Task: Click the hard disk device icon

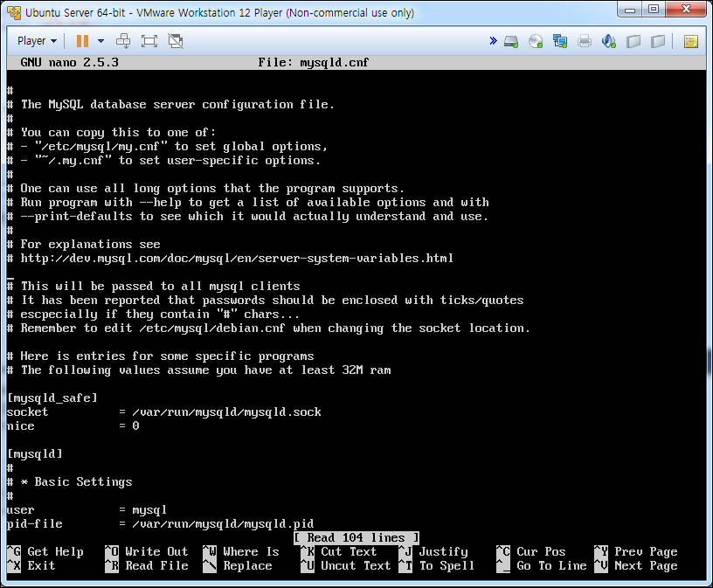Action: tap(511, 41)
